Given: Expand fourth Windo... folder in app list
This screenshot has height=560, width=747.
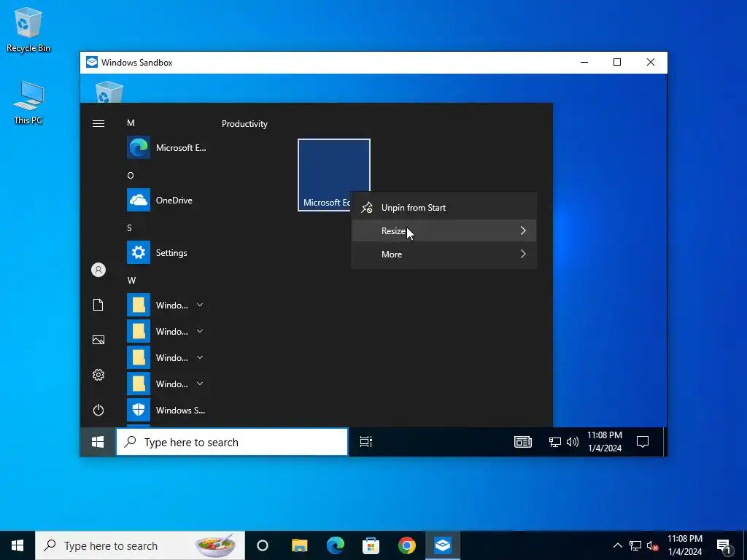Looking at the screenshot, I should [200, 384].
